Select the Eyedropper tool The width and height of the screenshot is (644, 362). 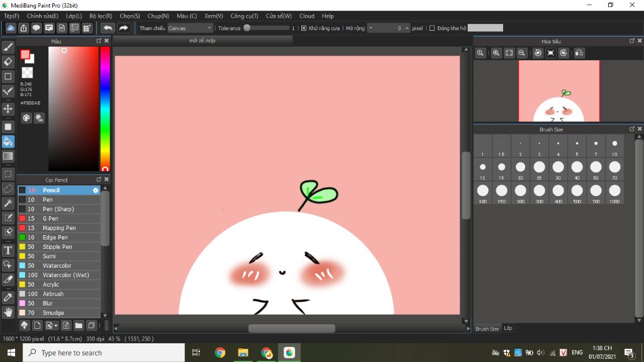(x=8, y=297)
